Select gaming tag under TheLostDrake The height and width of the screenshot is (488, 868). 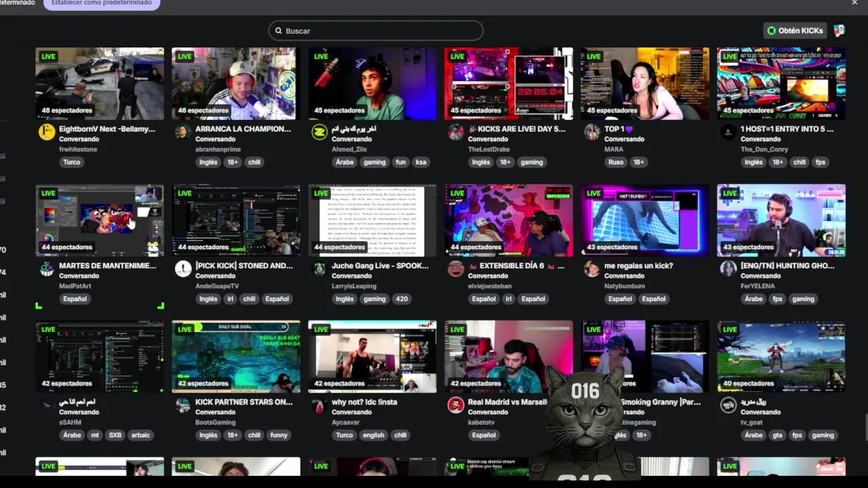pos(532,162)
